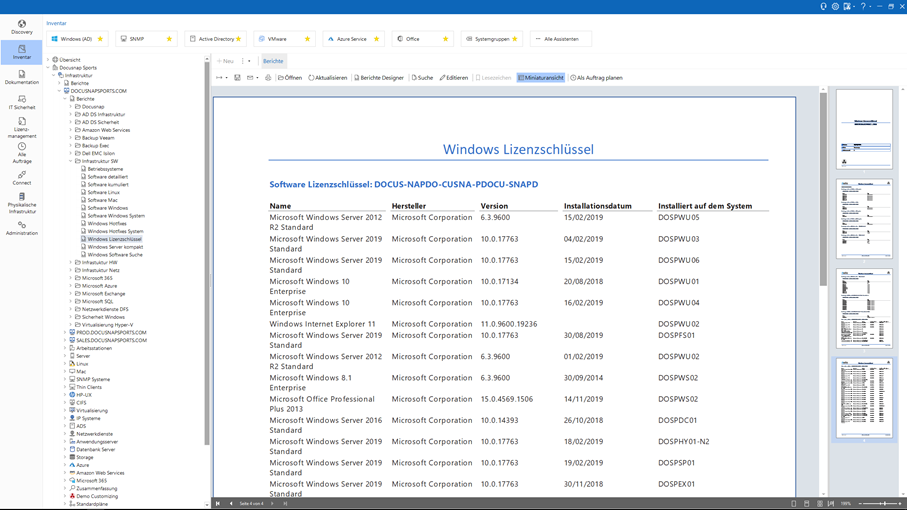Go to IT Sicherheit module

(21, 101)
